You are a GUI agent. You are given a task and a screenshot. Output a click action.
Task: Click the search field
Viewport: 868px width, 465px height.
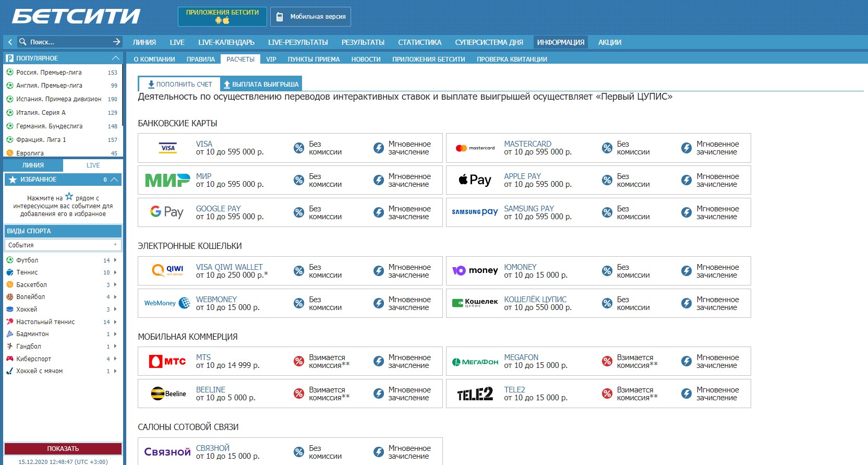69,42
